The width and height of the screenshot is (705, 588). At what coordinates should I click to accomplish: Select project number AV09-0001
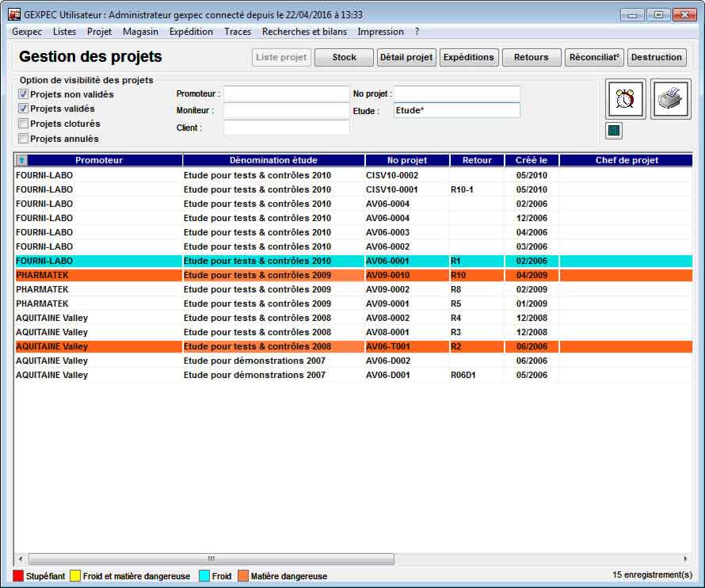tap(387, 304)
